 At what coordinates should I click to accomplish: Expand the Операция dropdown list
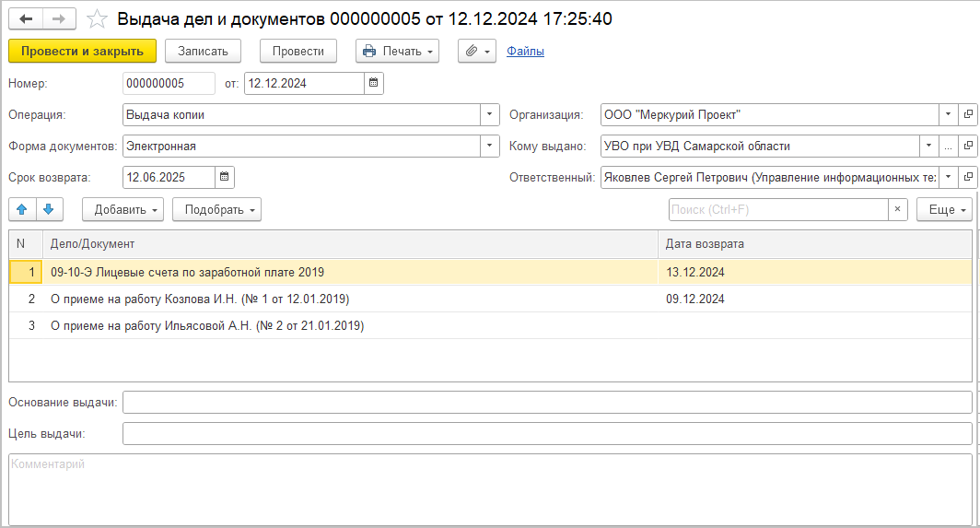[489, 114]
